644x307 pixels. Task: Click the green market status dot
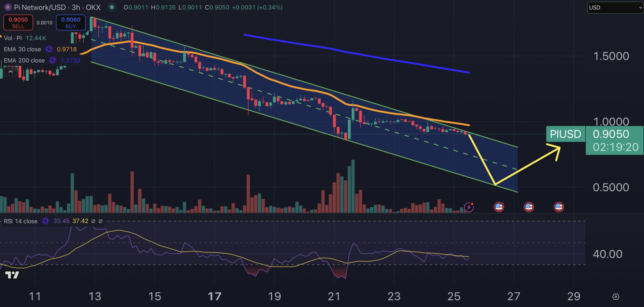point(112,7)
